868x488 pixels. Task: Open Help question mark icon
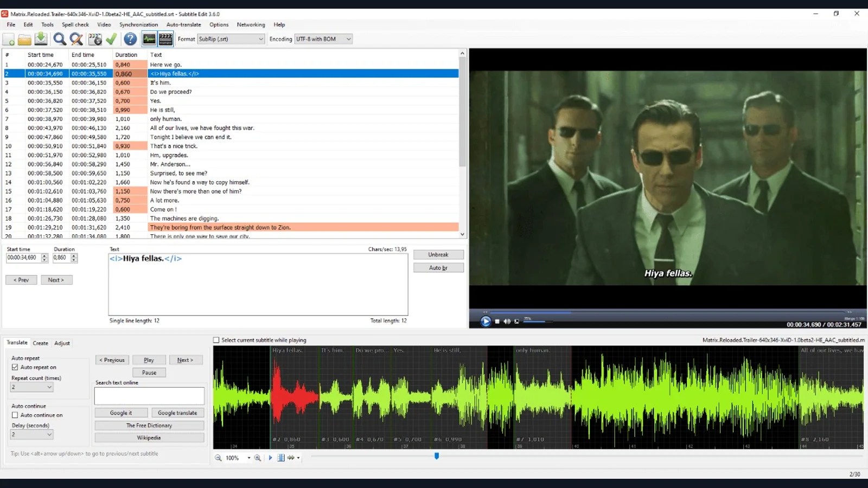click(x=130, y=39)
